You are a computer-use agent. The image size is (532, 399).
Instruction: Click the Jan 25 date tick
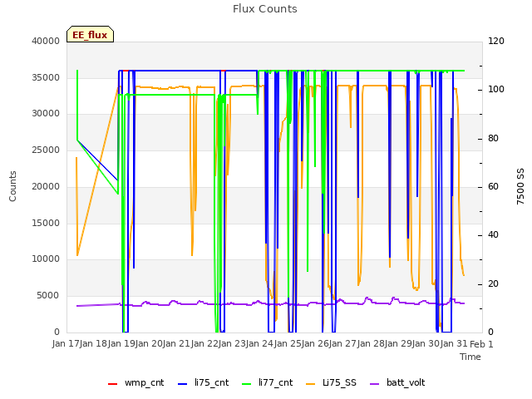[x=288, y=343]
